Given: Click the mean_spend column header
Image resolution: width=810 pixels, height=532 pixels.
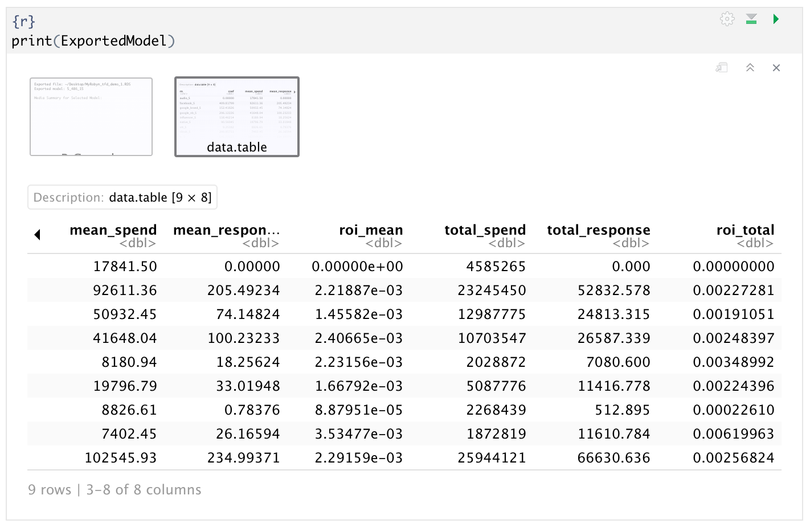Looking at the screenshot, I should [113, 230].
